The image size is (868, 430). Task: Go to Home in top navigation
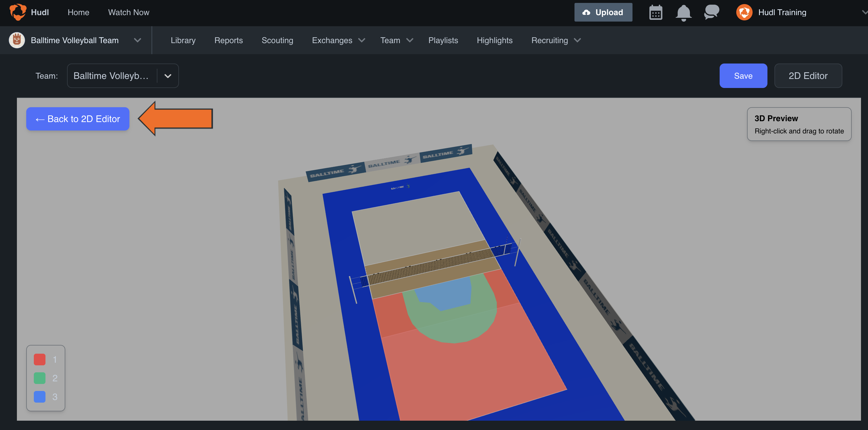[x=78, y=13]
